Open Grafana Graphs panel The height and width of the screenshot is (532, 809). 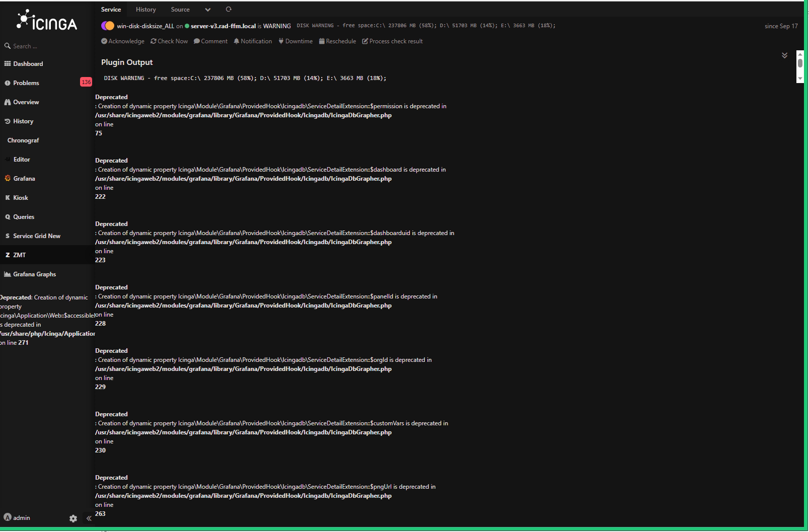click(34, 274)
